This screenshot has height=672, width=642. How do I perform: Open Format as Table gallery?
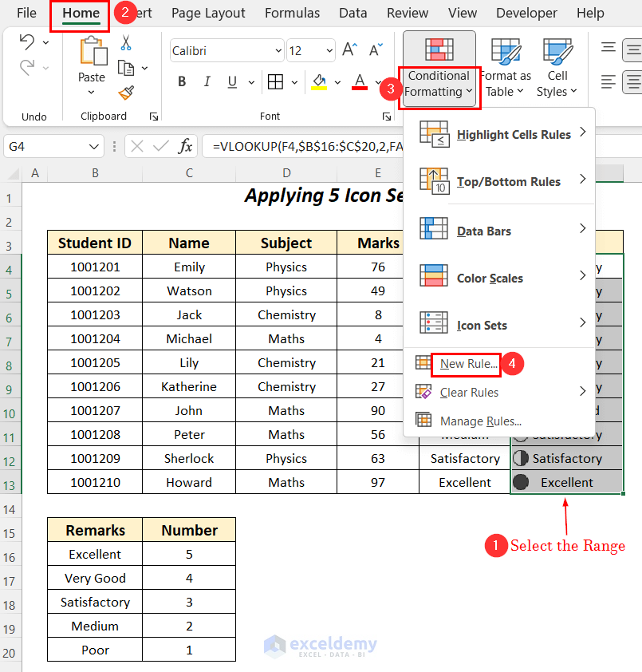click(x=506, y=69)
